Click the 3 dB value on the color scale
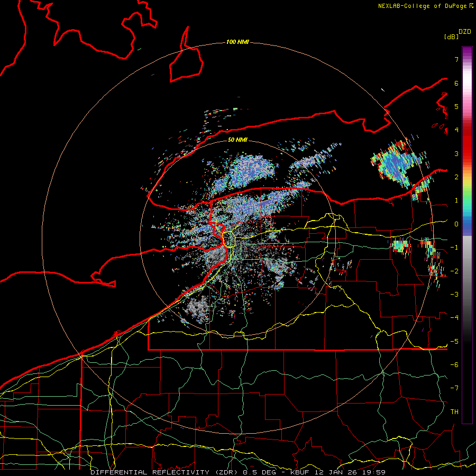The width and height of the screenshot is (476, 476). (x=456, y=153)
